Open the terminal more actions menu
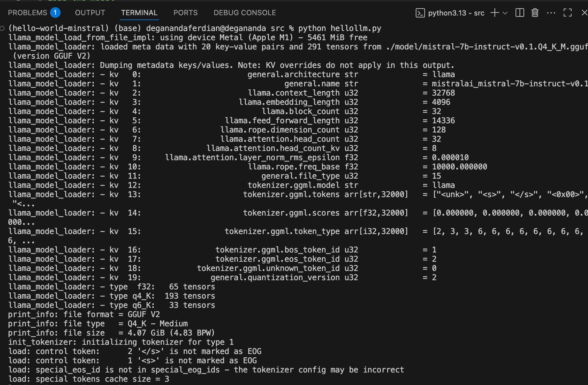This screenshot has width=588, height=385. 551,13
